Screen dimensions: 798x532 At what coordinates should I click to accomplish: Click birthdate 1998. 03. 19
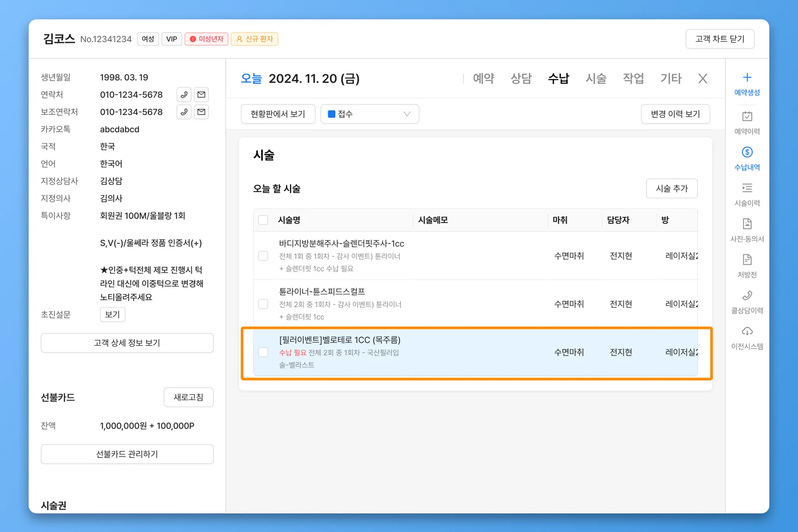coord(124,78)
